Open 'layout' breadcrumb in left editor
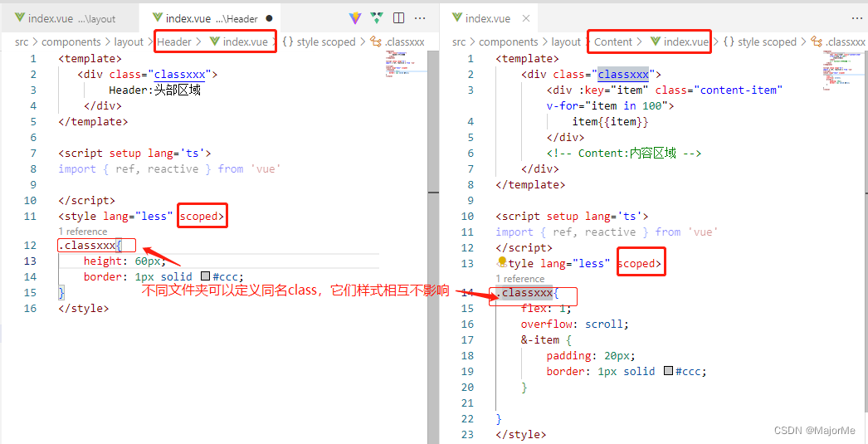 pos(129,42)
